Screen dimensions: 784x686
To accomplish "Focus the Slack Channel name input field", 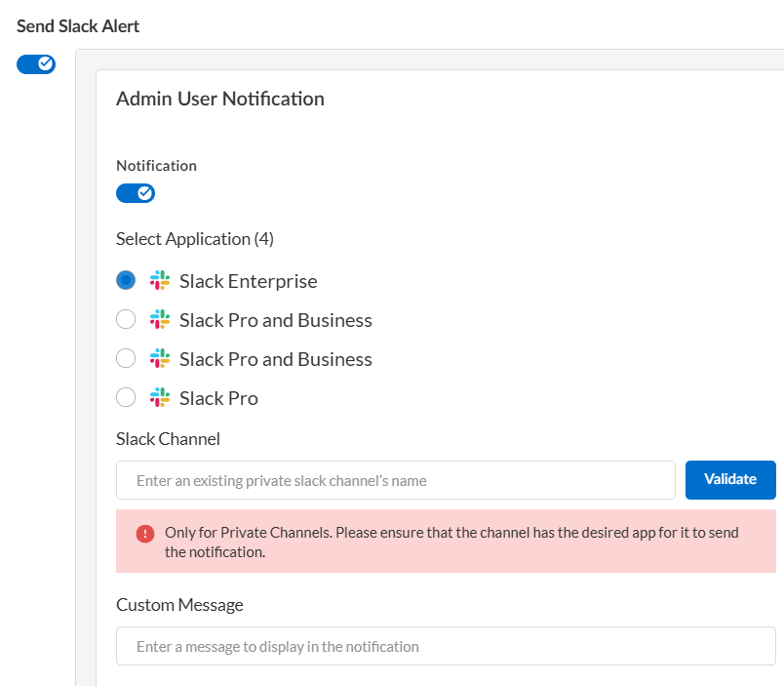I will tap(395, 480).
